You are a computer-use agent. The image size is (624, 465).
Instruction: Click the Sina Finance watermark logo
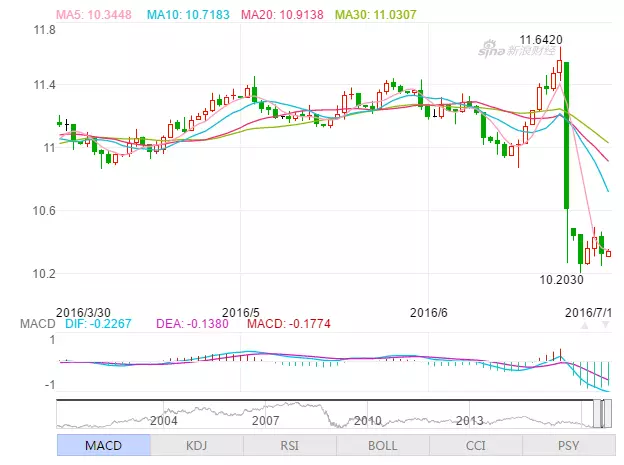(512, 49)
